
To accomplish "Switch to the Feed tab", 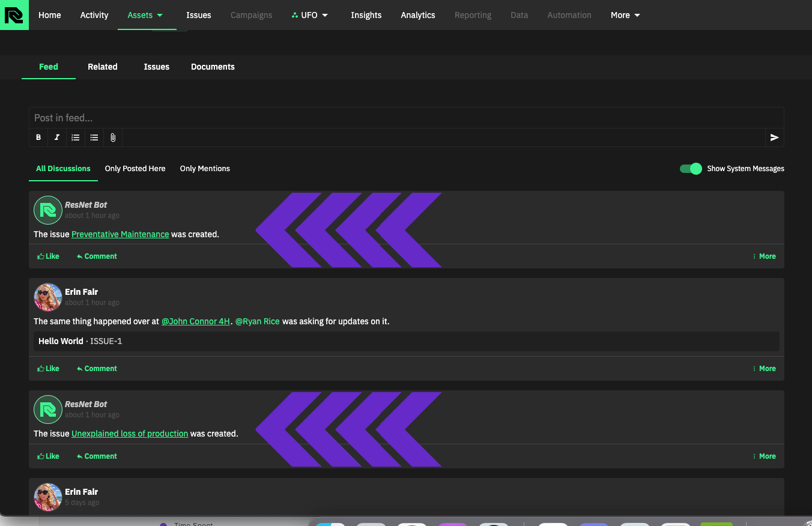I will coord(49,67).
